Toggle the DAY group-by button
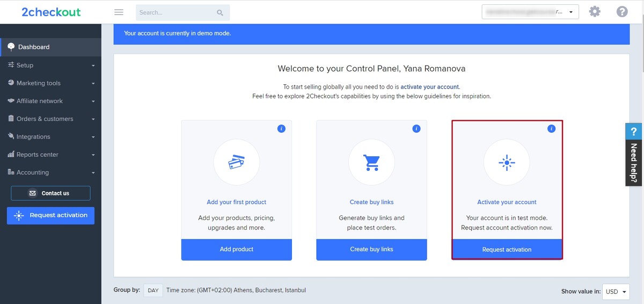The width and height of the screenshot is (644, 304). (153, 291)
